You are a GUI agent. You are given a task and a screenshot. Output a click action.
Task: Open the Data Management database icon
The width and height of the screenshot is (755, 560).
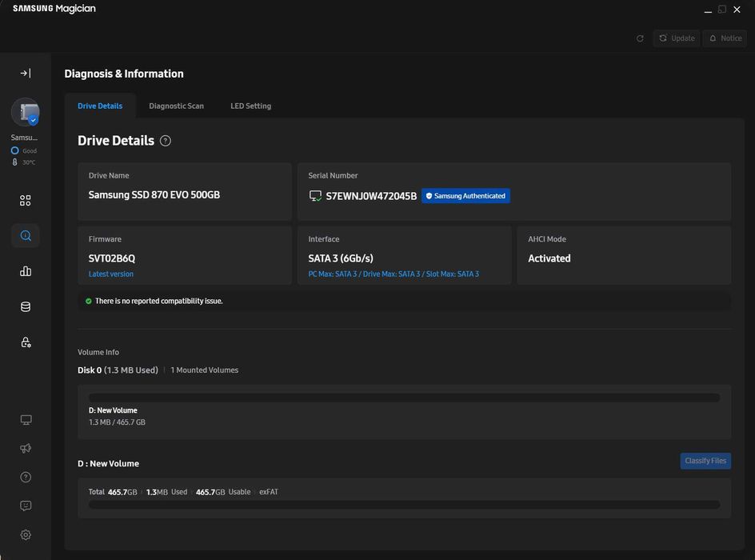(x=26, y=306)
